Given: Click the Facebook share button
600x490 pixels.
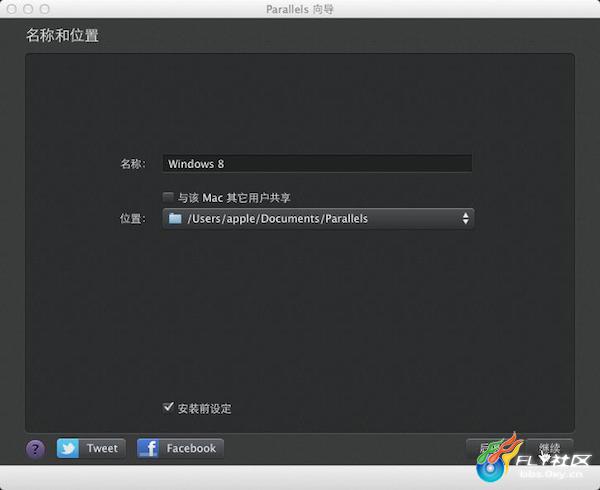Looking at the screenshot, I should (x=180, y=448).
